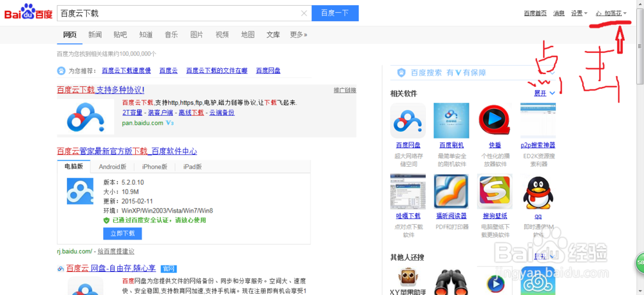The height and width of the screenshot is (295, 644).
Task: Open 百度云下载,支持多种协议! result
Action: click(100, 90)
